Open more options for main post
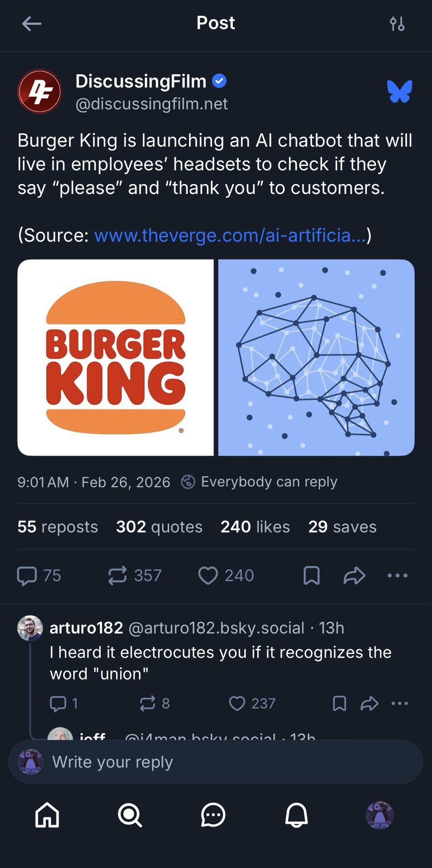The height and width of the screenshot is (868, 432). click(x=397, y=576)
